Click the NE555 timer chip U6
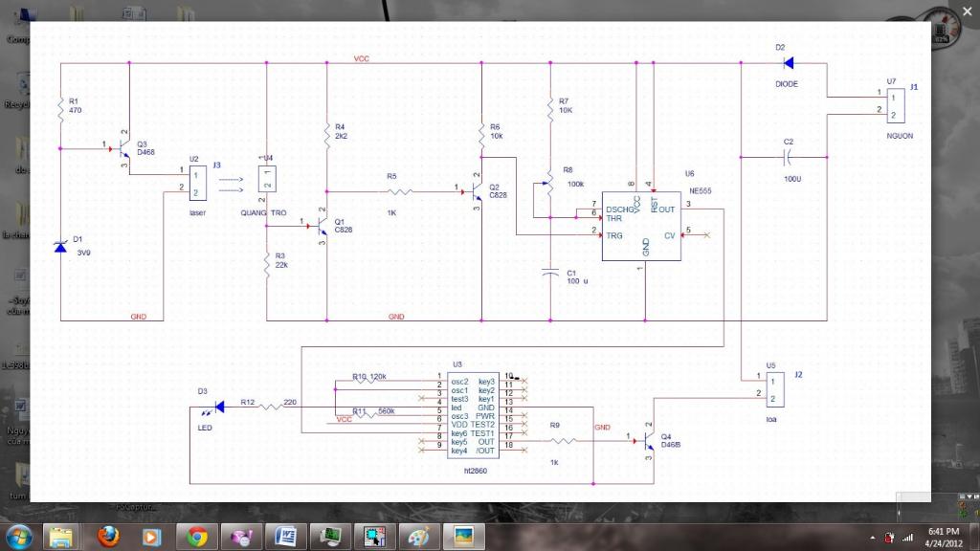This screenshot has height=551, width=980. [641, 226]
